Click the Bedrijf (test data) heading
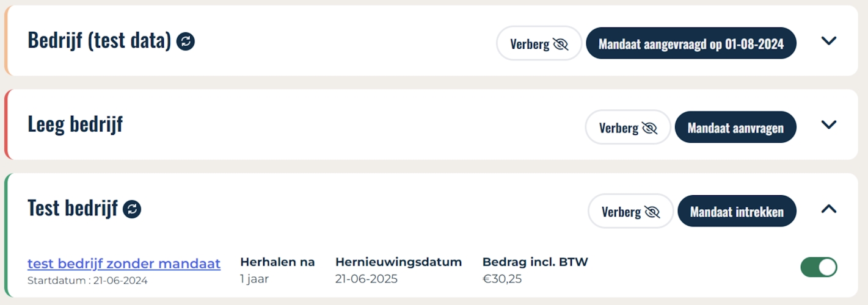The image size is (868, 305). click(99, 40)
